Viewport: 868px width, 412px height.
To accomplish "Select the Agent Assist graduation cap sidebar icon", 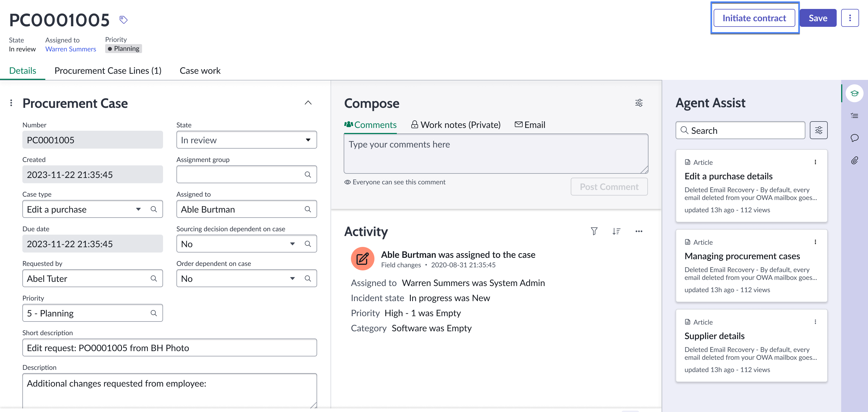I will [x=855, y=93].
